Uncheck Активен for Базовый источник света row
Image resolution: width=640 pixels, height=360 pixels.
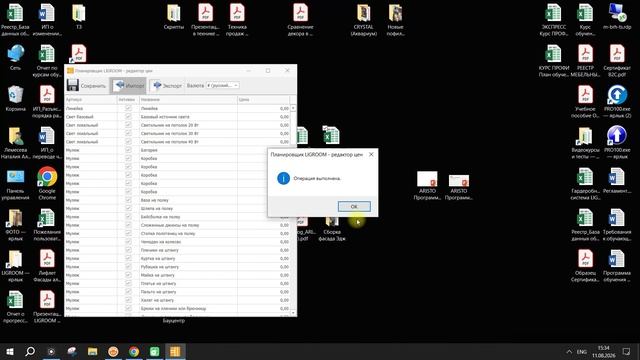point(128,117)
